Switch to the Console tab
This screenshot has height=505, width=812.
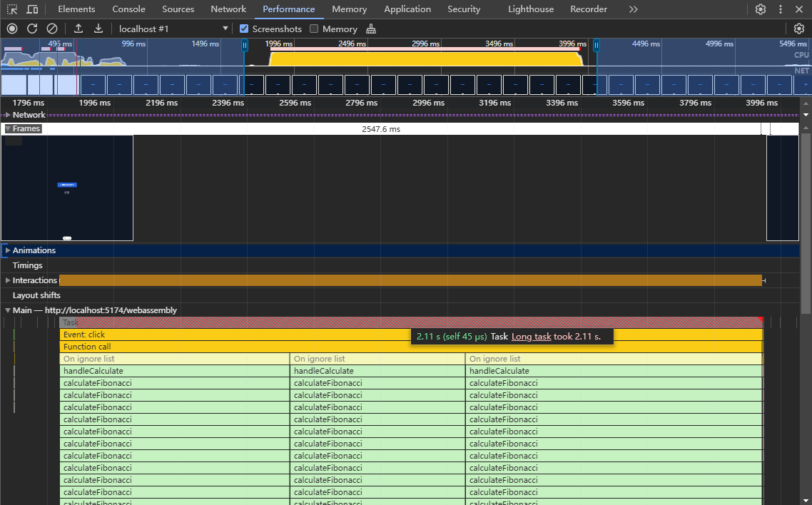pyautogui.click(x=129, y=9)
